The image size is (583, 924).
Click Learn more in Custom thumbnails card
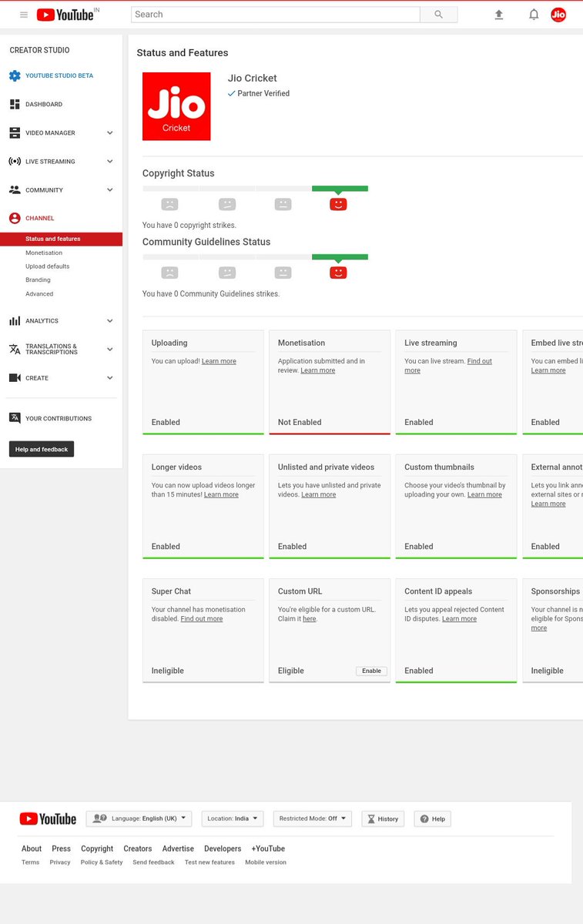484,494
